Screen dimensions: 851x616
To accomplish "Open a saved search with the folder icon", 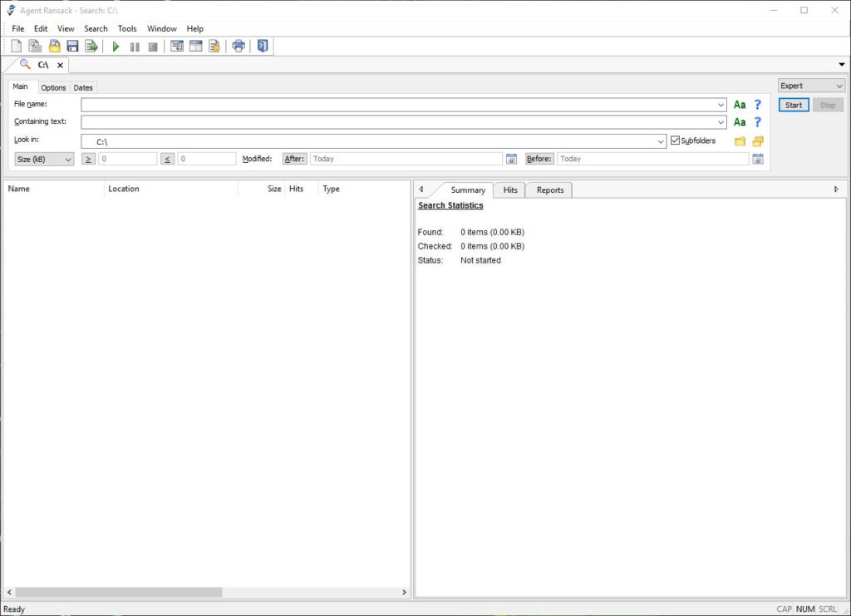I will [x=54, y=47].
